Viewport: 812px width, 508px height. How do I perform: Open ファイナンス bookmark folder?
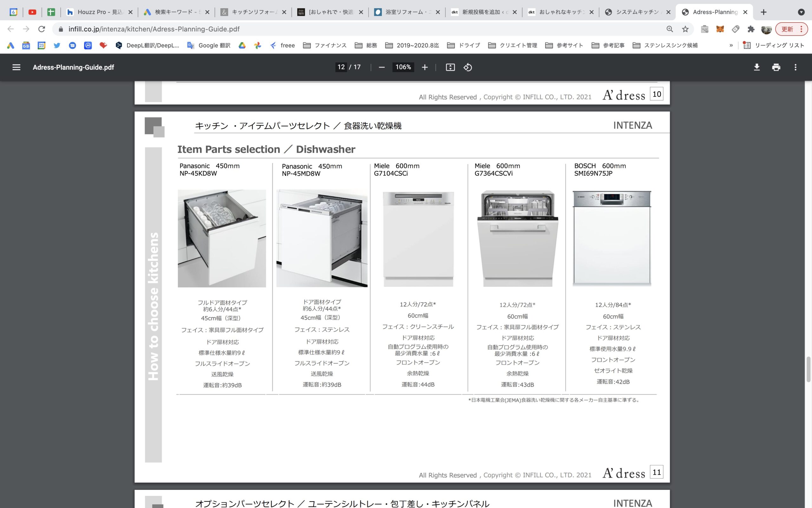(324, 45)
